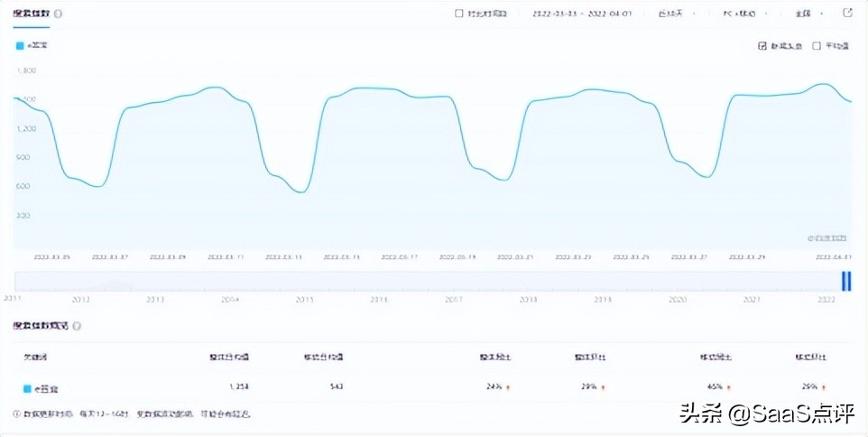Click the red up arrow beside 46%
The width and height of the screenshot is (868, 437).
pyautogui.click(x=728, y=387)
